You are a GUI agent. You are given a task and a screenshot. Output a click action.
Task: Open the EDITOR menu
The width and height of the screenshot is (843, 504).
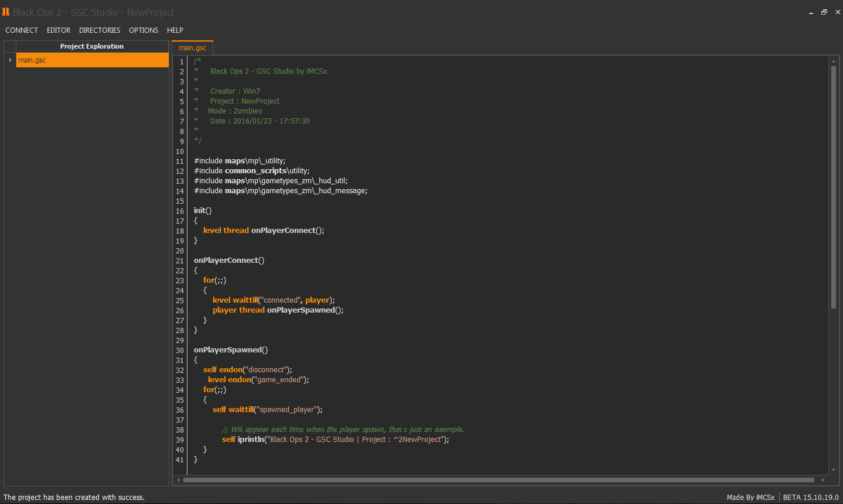59,30
